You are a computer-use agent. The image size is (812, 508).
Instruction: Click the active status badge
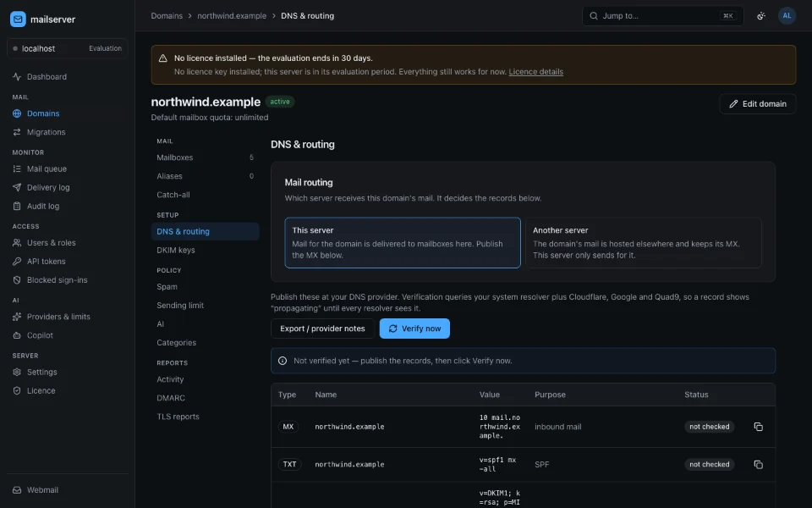coord(280,102)
